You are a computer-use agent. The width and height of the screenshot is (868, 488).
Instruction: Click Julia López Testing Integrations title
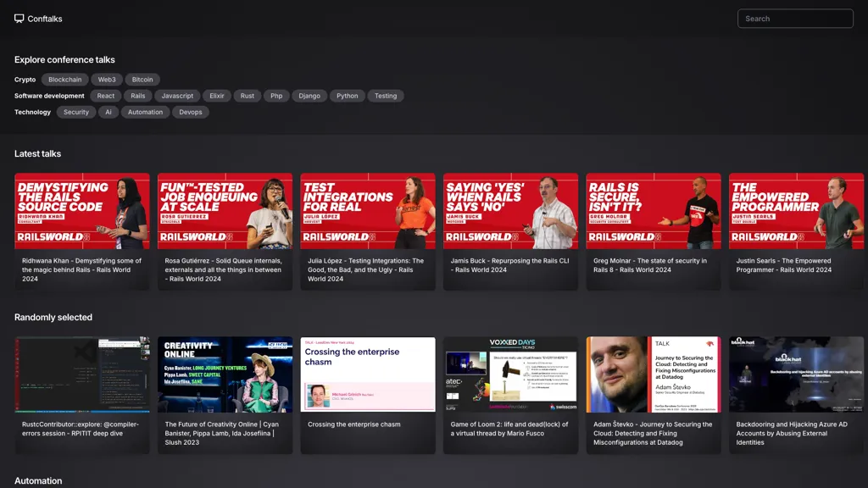coord(366,270)
